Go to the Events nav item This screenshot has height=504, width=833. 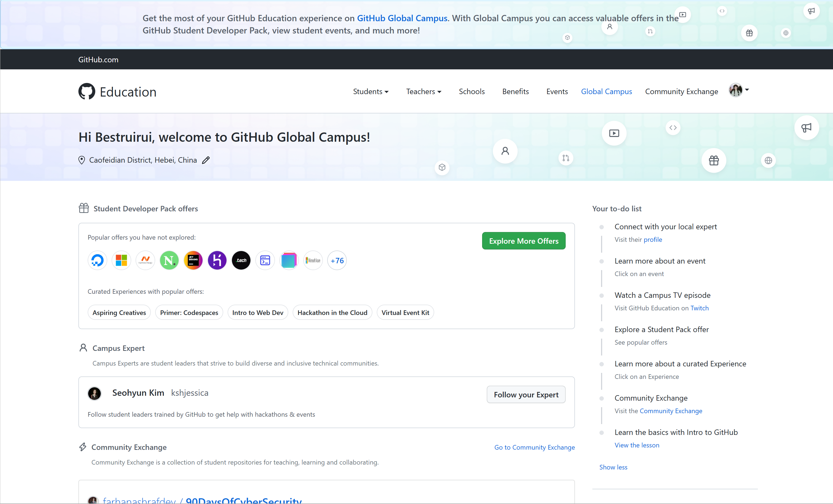click(557, 92)
